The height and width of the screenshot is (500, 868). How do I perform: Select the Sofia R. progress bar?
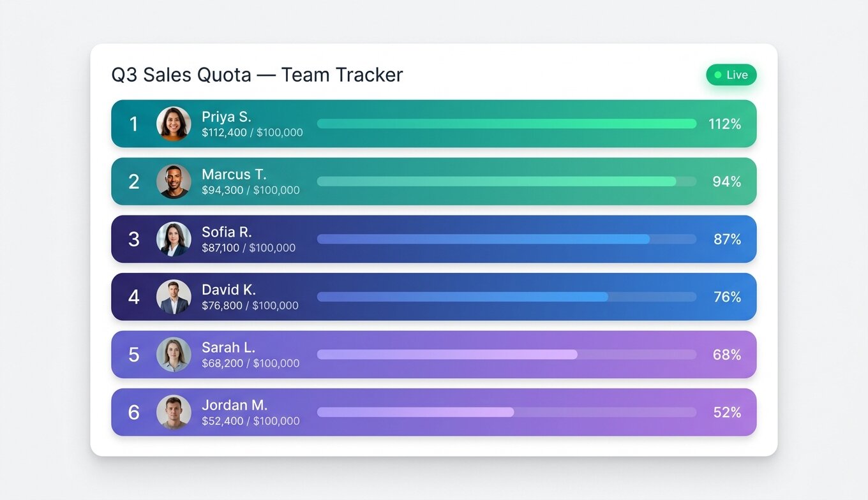click(x=507, y=239)
